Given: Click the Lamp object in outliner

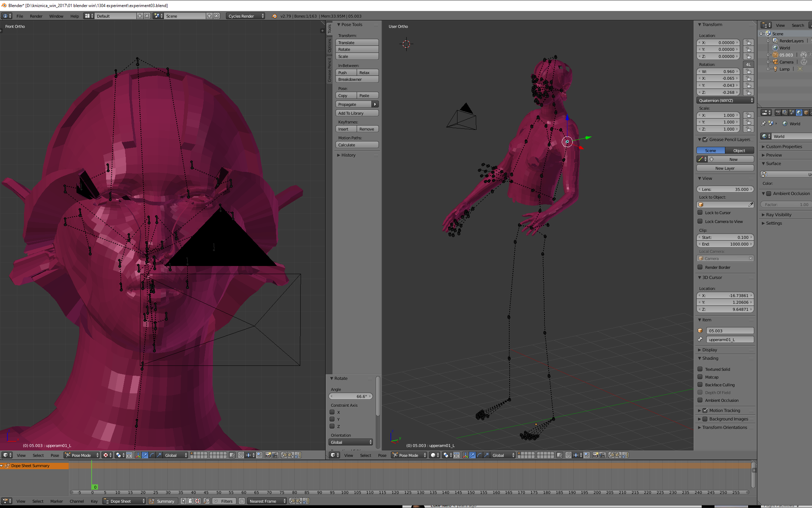Looking at the screenshot, I should tap(784, 69).
